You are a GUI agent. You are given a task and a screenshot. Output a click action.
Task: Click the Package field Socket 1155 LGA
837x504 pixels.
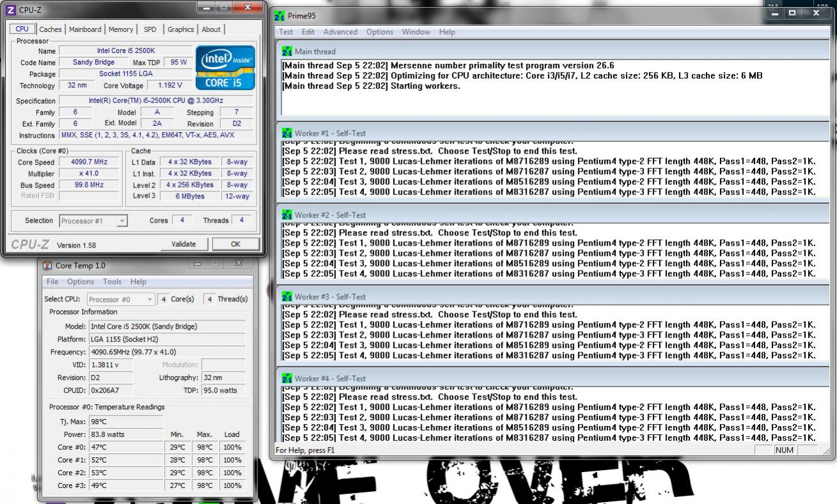[x=125, y=74]
